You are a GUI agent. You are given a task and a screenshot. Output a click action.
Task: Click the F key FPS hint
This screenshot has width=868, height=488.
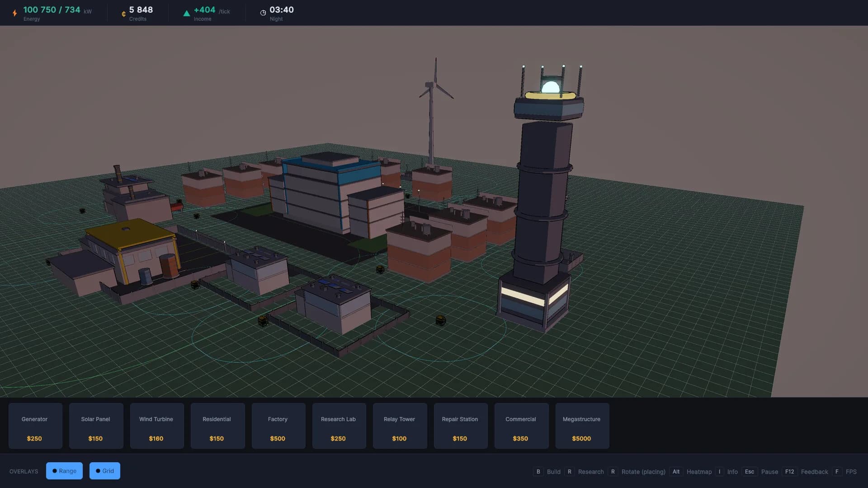[x=837, y=472]
